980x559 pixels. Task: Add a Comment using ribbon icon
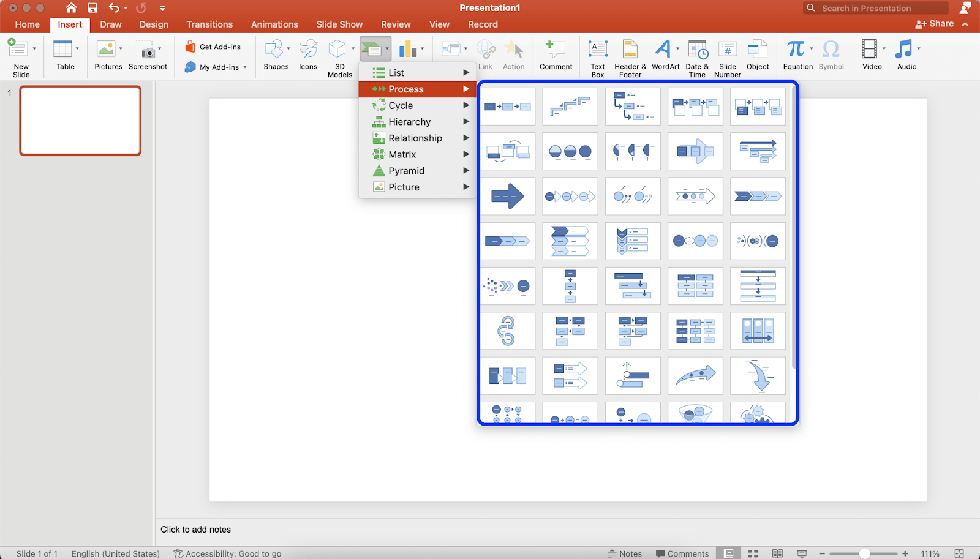(x=556, y=50)
